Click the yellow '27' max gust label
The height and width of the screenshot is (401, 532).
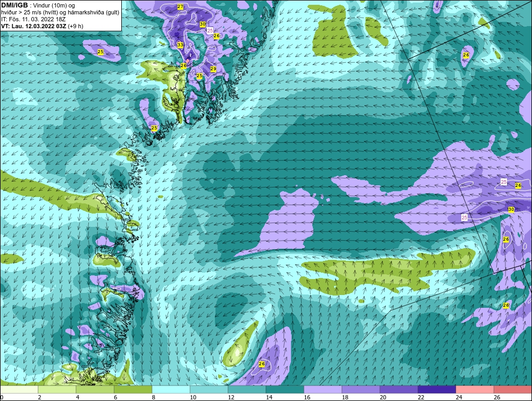180,7
